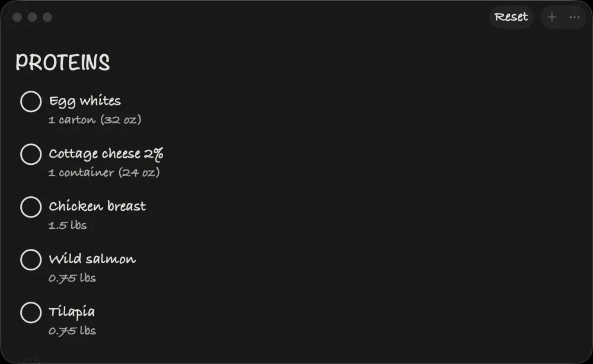Select the Tilapia item title
The image size is (593, 364).
[72, 312]
